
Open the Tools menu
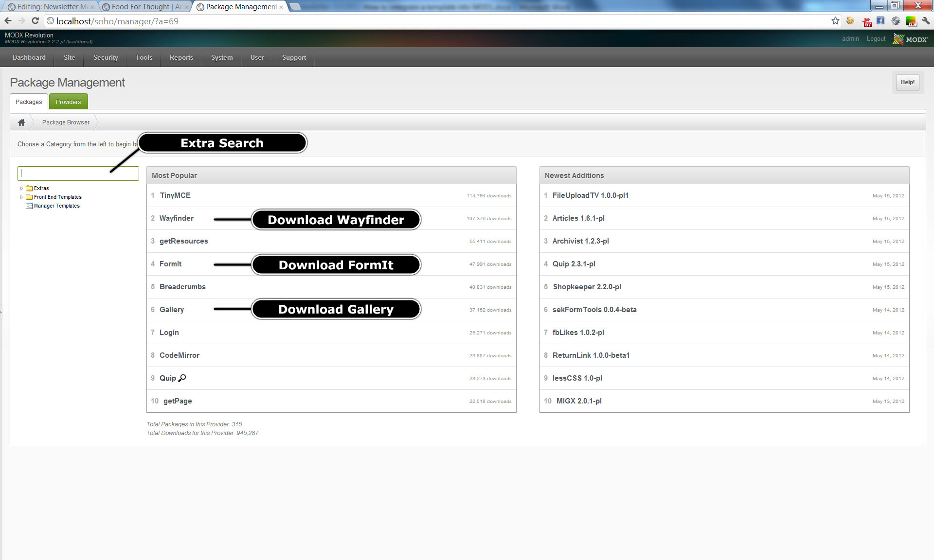click(x=144, y=57)
